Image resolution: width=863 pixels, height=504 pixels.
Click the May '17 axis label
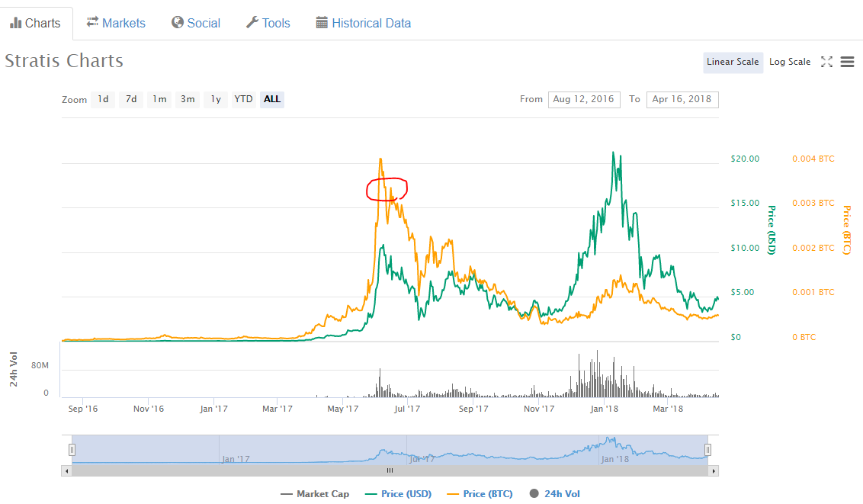(x=343, y=409)
